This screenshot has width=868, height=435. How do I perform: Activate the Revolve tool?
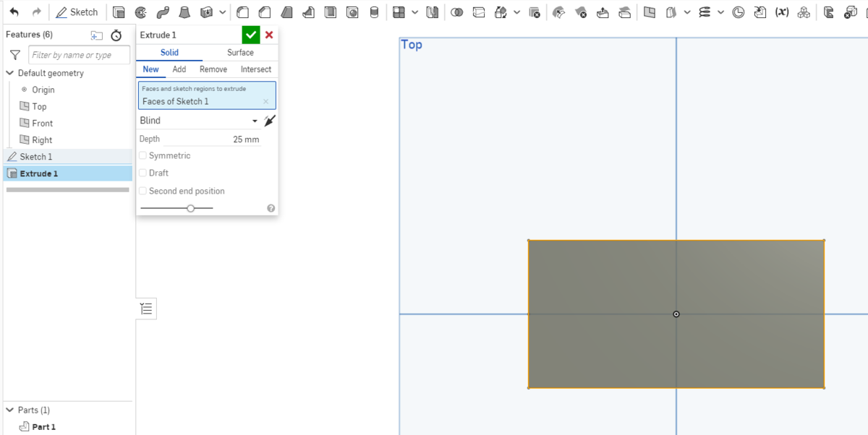tap(140, 12)
